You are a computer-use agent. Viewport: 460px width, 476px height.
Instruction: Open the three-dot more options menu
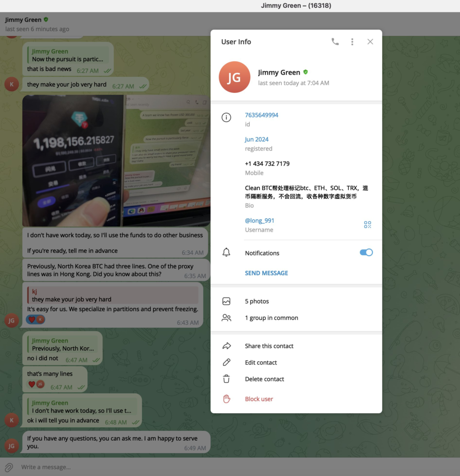coord(352,41)
